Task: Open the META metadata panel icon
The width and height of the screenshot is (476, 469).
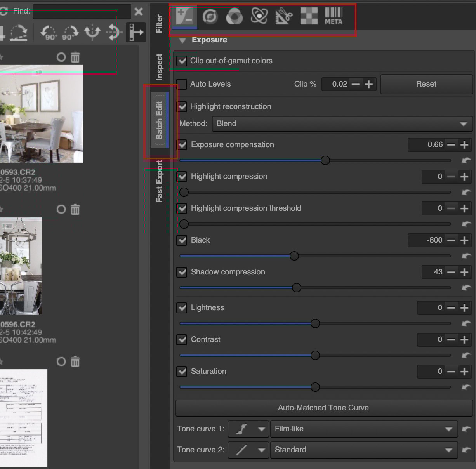Action: (333, 17)
